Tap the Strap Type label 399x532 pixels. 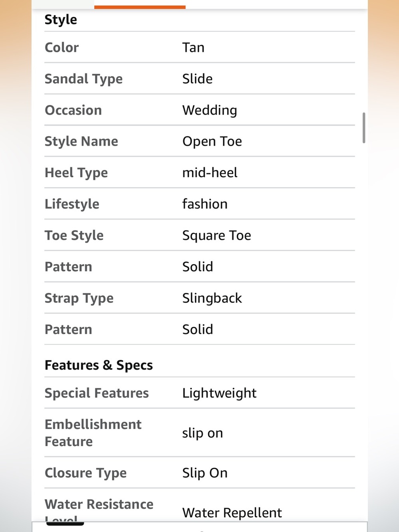(79, 298)
